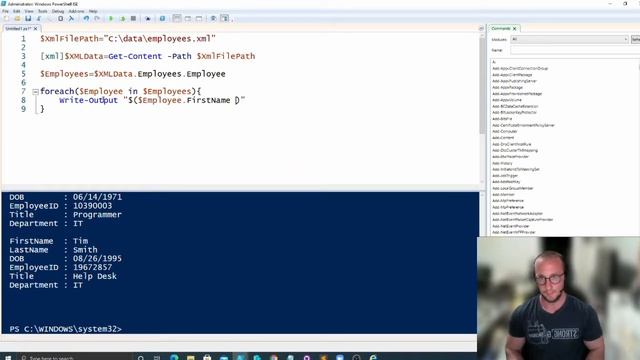This screenshot has height=360, width=640.
Task: Undo the last edit via toolbar
Action: click(x=86, y=18)
